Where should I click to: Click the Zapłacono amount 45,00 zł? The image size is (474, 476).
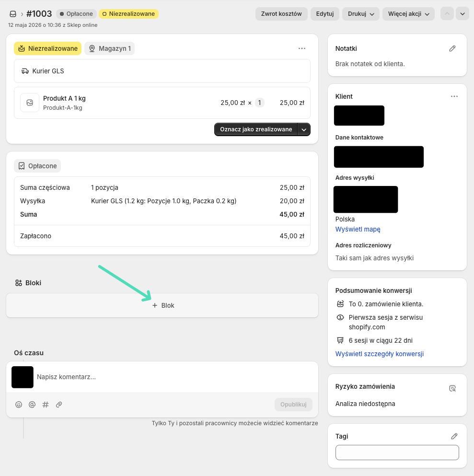[291, 236]
